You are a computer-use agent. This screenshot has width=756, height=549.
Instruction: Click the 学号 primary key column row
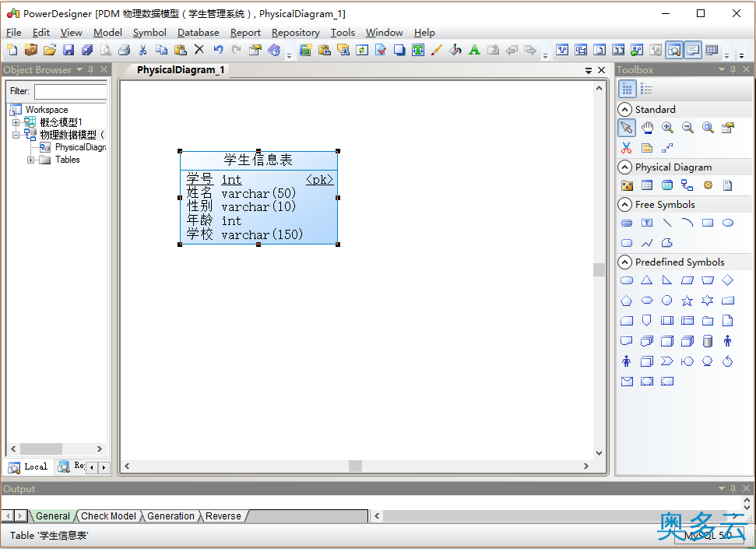click(259, 179)
